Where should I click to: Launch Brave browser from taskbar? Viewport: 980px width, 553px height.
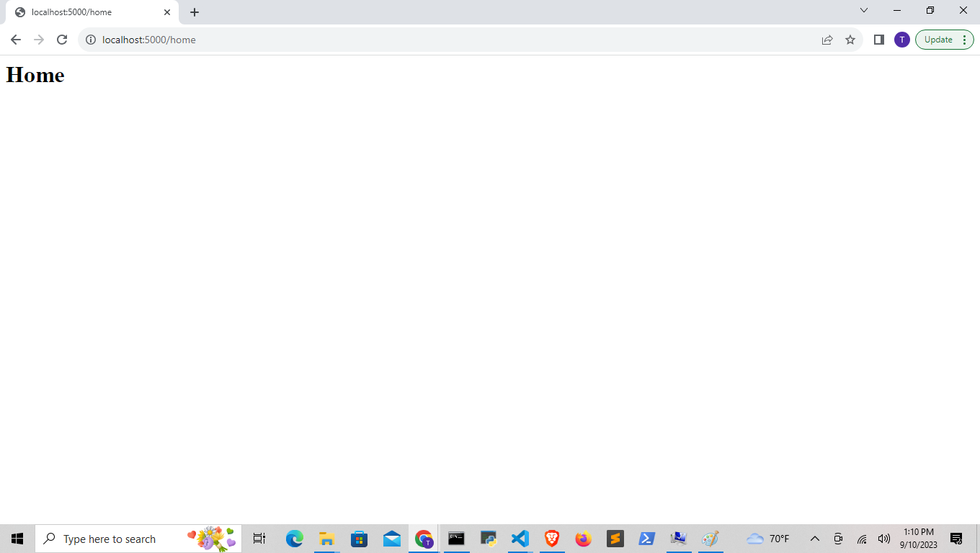pyautogui.click(x=552, y=539)
